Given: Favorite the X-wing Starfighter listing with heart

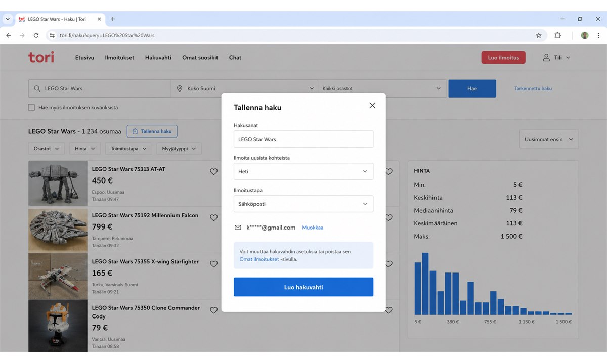Looking at the screenshot, I should [213, 264].
